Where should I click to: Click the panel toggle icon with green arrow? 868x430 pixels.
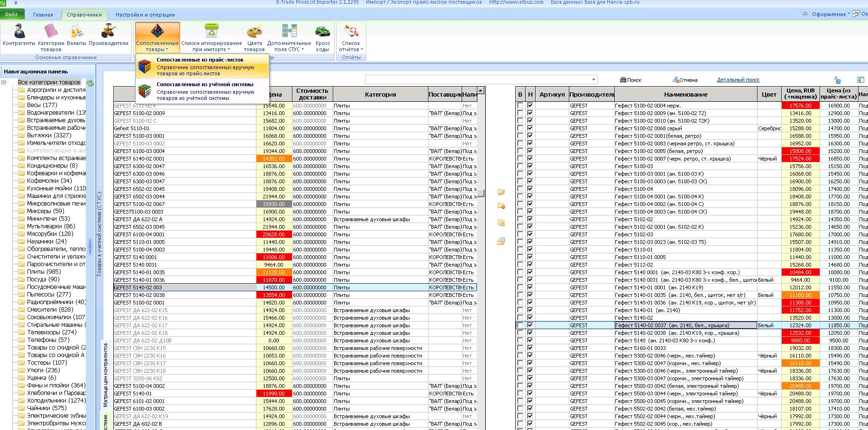tap(860, 80)
